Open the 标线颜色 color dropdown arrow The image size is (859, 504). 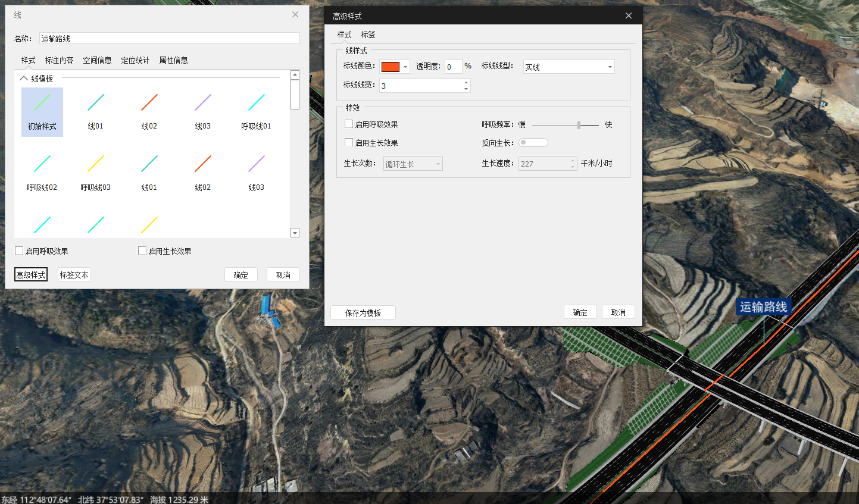click(x=405, y=67)
